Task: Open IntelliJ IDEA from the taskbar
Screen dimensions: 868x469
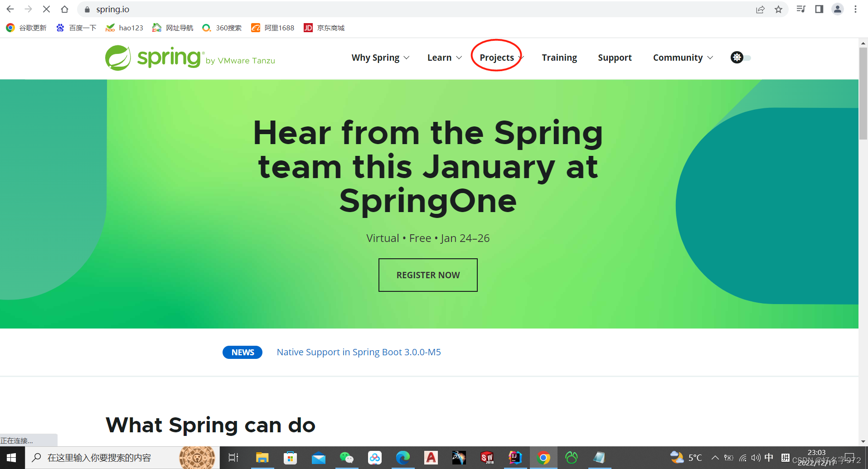Action: [x=515, y=458]
